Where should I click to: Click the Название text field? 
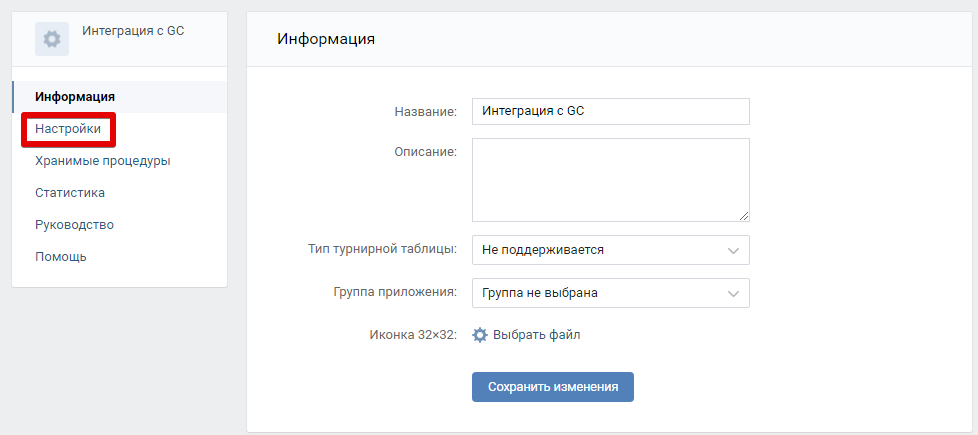[x=611, y=112]
